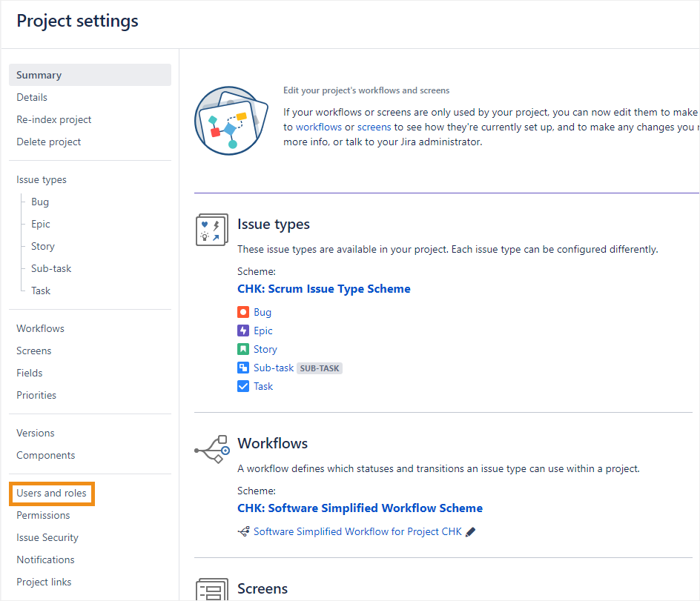Click the Screens section icon
This screenshot has width=700, height=601.
tap(211, 590)
